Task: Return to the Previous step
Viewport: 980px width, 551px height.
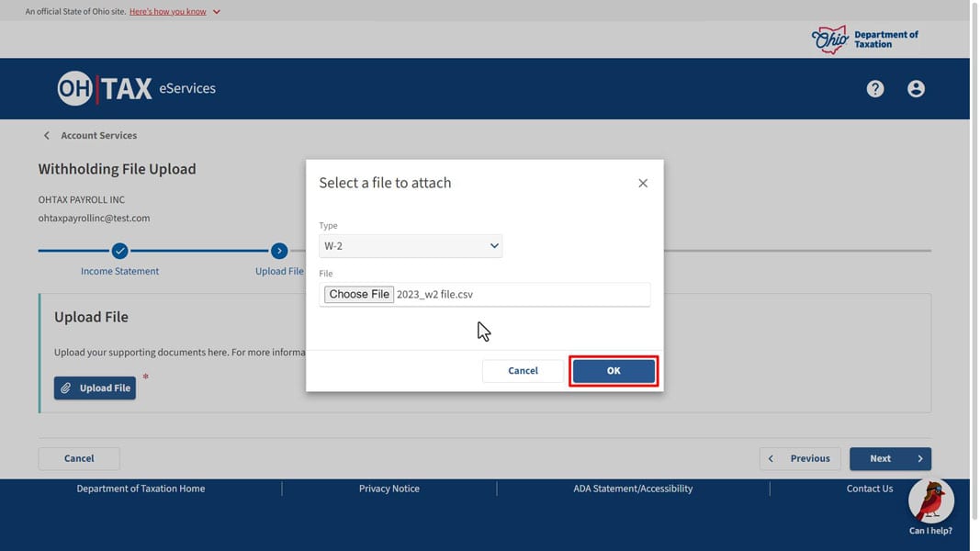Action: (x=799, y=458)
